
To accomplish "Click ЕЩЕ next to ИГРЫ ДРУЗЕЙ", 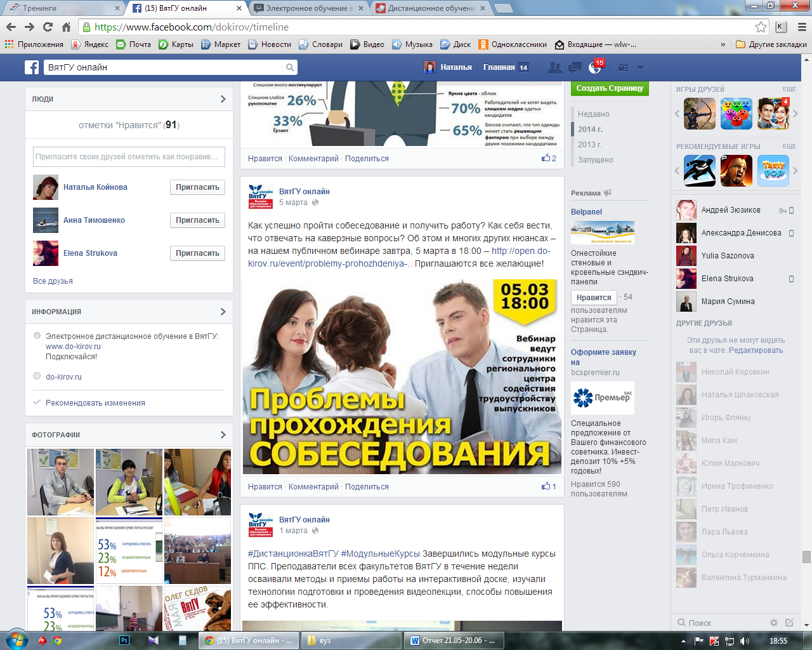I will (789, 90).
